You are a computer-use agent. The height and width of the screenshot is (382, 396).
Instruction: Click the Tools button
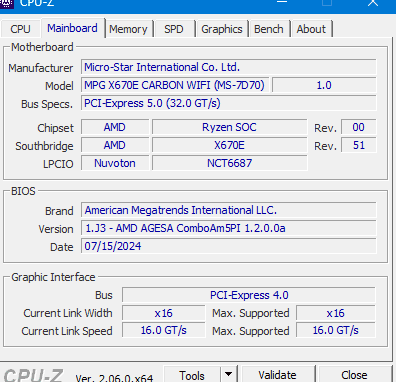192,375
